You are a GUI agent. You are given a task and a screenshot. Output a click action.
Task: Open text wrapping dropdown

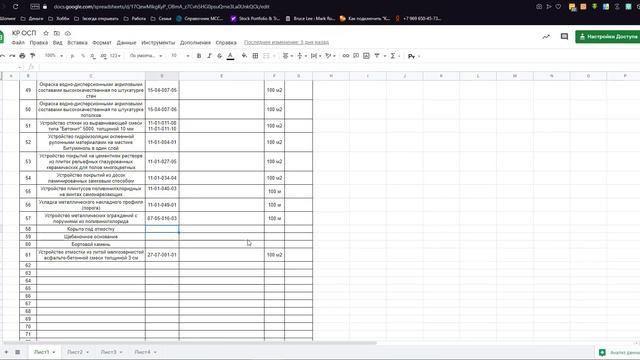coord(316,56)
